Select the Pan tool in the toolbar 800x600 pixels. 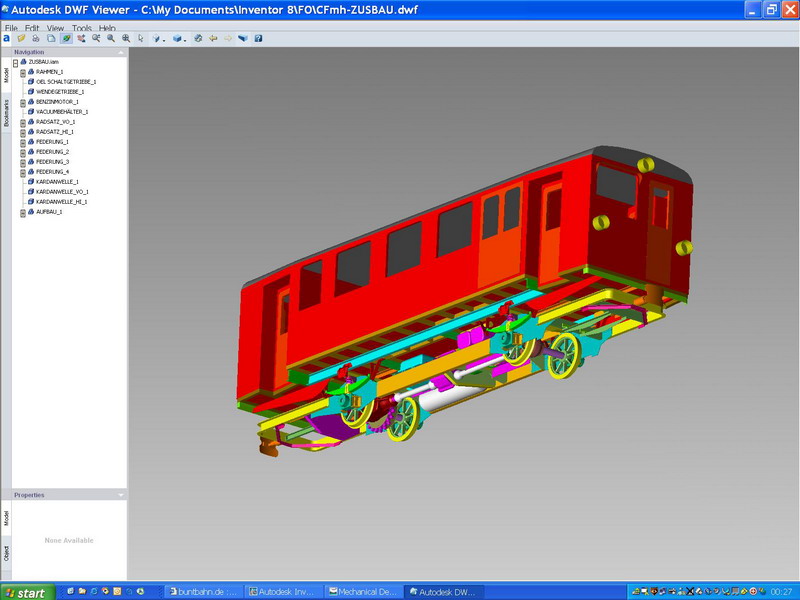pos(81,38)
